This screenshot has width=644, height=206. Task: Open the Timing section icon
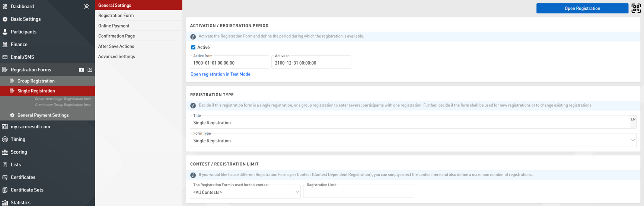(x=5, y=139)
